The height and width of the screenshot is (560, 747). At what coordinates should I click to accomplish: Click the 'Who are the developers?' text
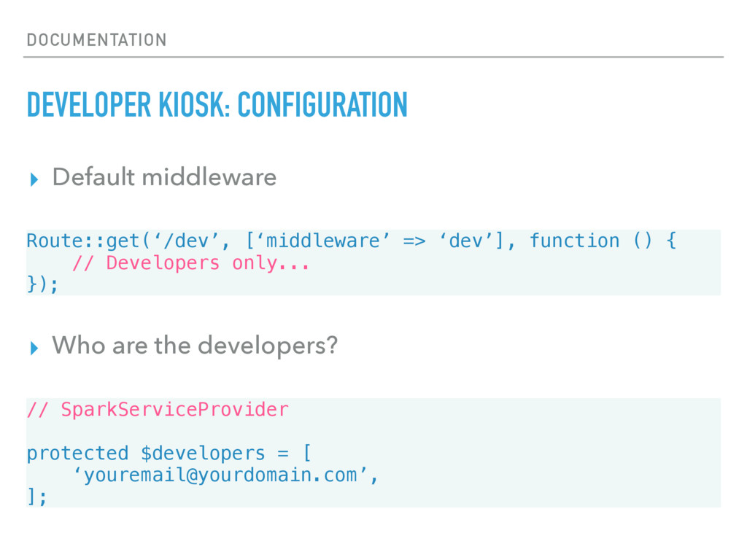coord(195,346)
